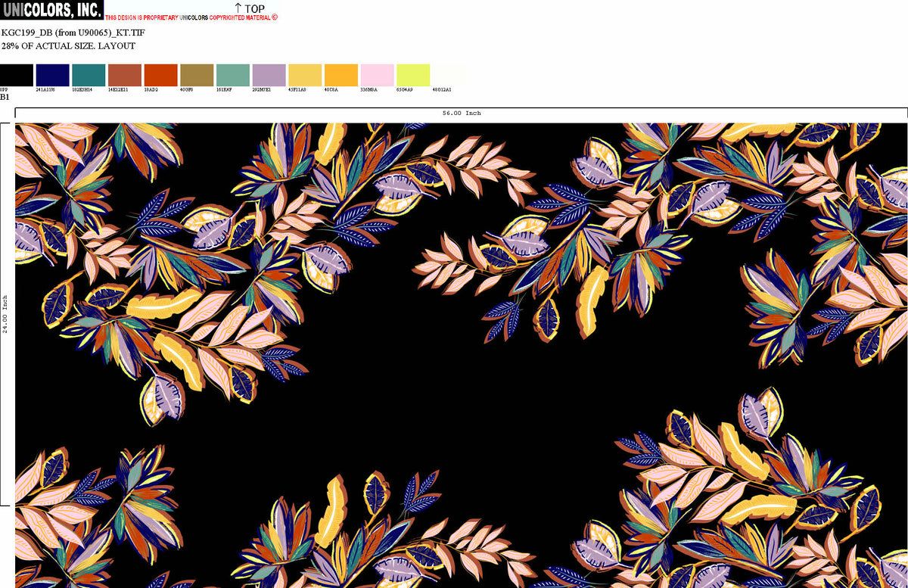Click the '28% OF ACTUAL SIZE. LAYOUT' text
The image size is (908, 588).
point(68,46)
